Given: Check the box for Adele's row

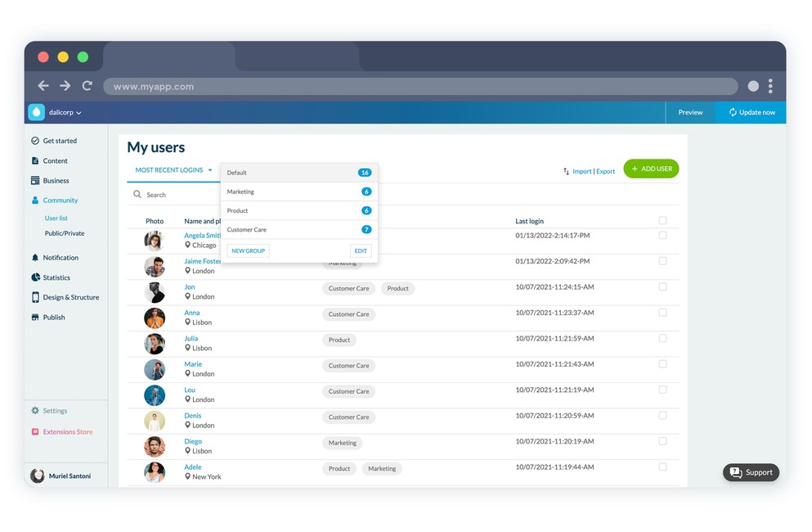Looking at the screenshot, I should pyautogui.click(x=662, y=467).
